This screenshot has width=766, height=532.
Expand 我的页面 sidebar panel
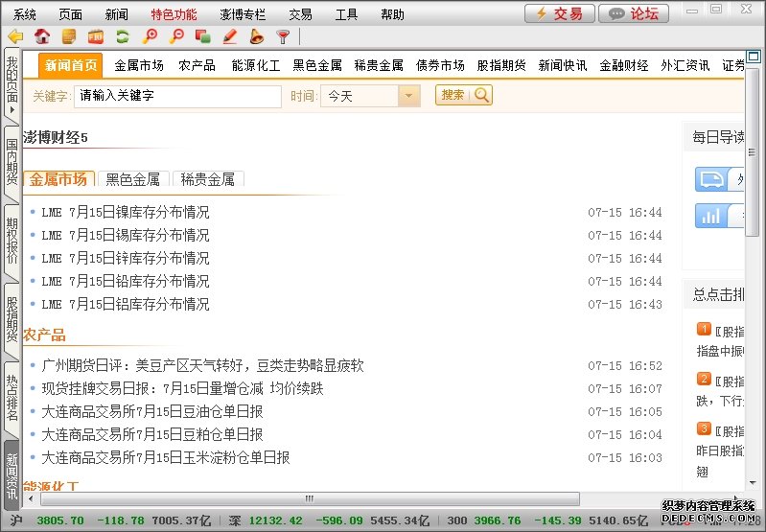pyautogui.click(x=12, y=85)
